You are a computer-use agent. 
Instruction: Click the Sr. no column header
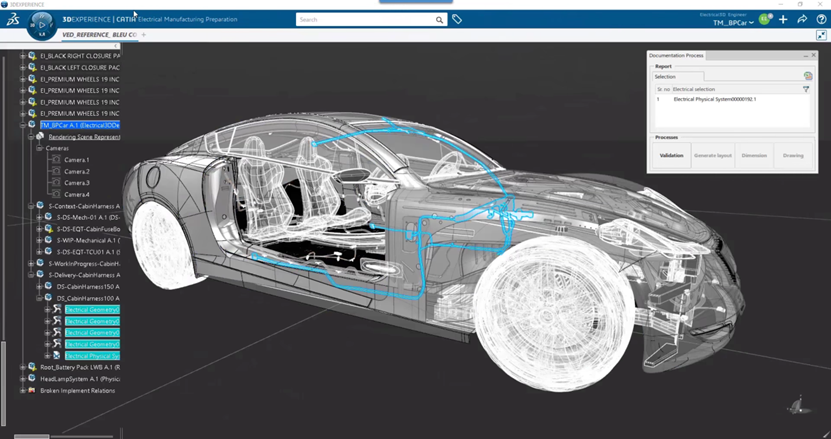click(x=663, y=90)
